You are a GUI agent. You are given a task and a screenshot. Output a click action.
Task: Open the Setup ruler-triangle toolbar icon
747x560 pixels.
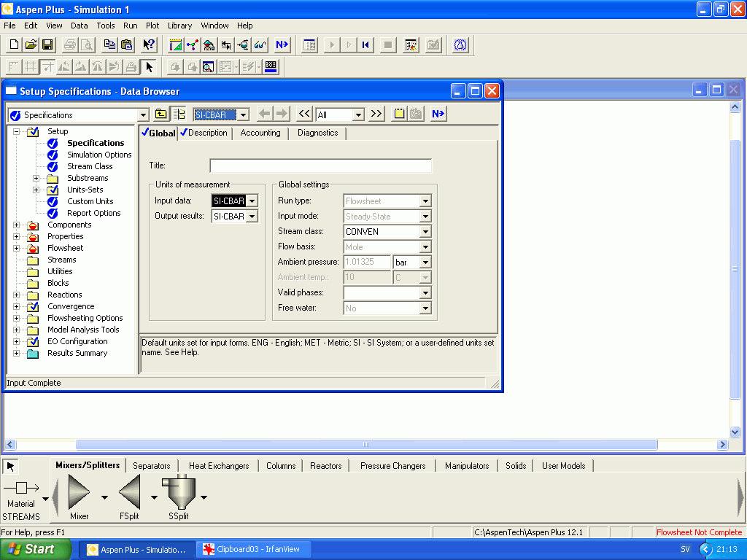(x=175, y=44)
